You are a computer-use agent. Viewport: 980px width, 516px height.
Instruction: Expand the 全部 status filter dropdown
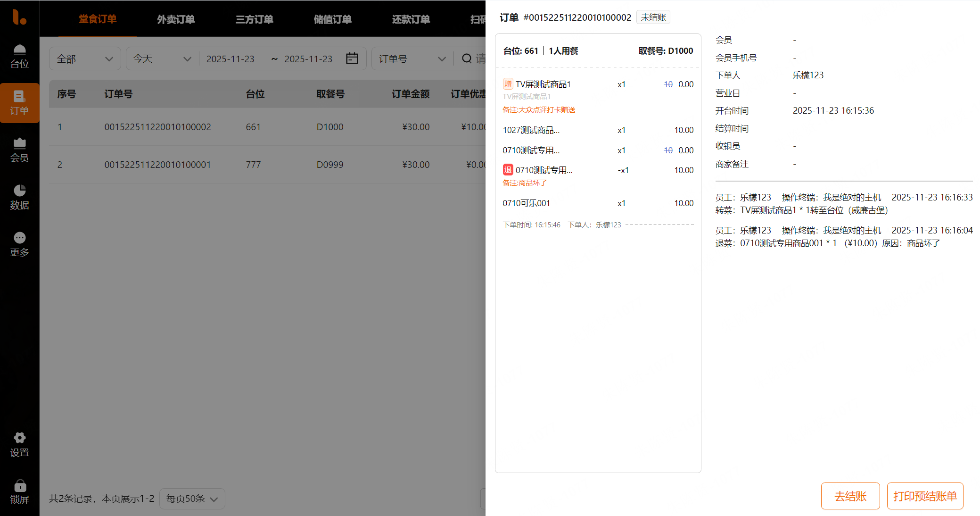(85, 59)
